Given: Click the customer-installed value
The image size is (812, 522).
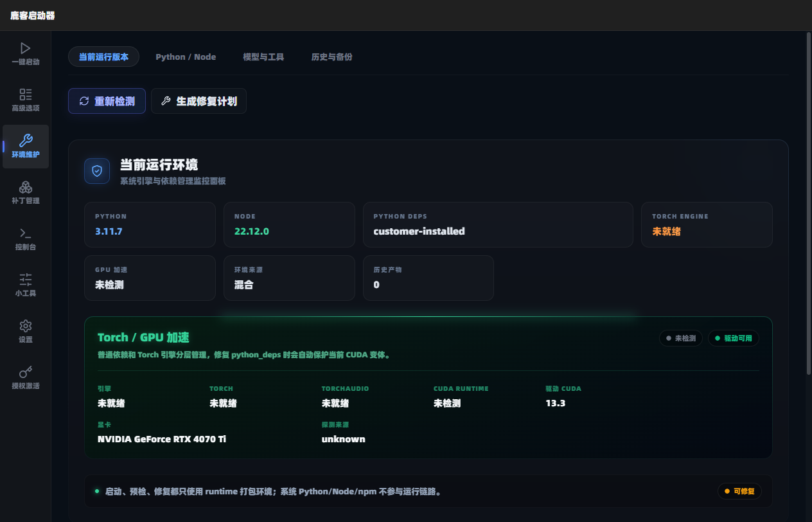Looking at the screenshot, I should [x=419, y=231].
